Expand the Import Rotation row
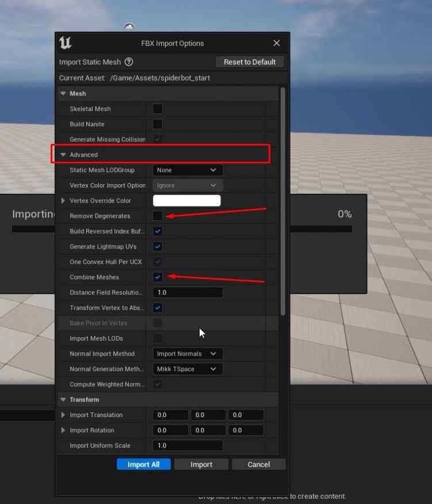This screenshot has height=504, width=432. (63, 430)
